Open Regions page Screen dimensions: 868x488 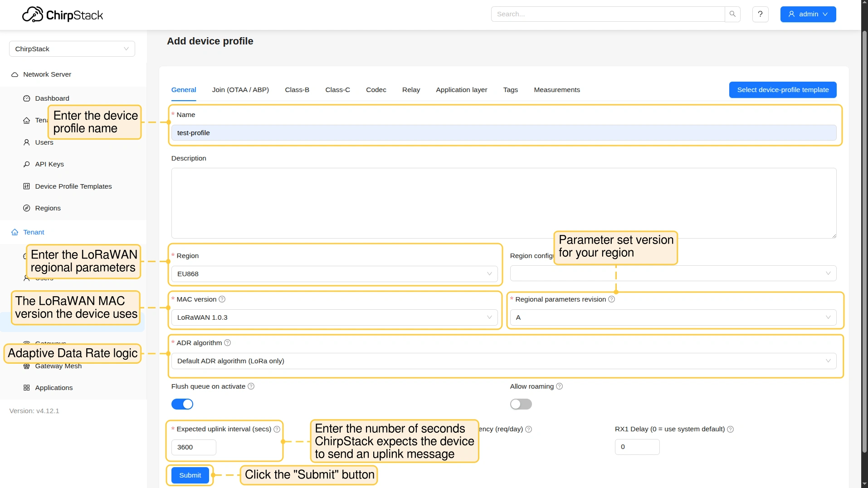point(48,208)
